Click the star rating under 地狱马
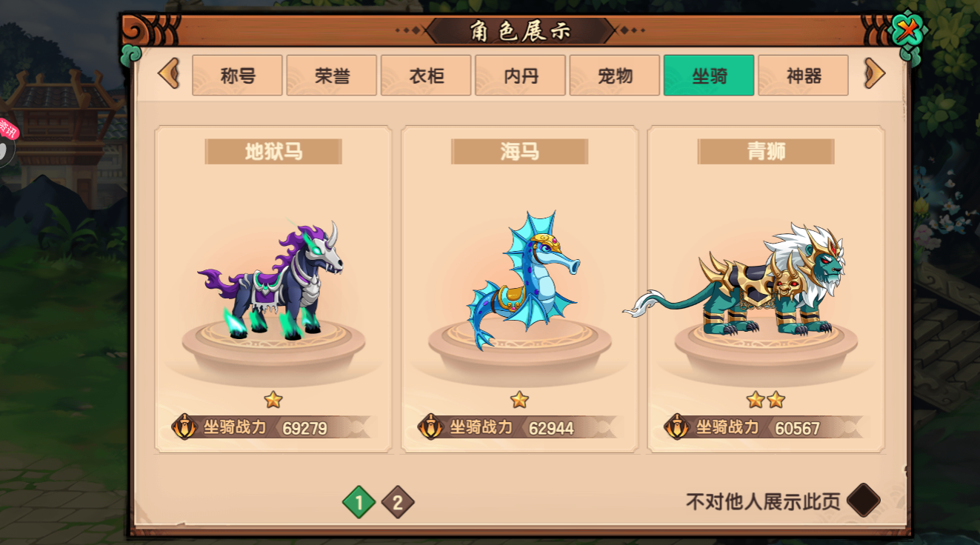This screenshot has width=980, height=545. click(273, 400)
